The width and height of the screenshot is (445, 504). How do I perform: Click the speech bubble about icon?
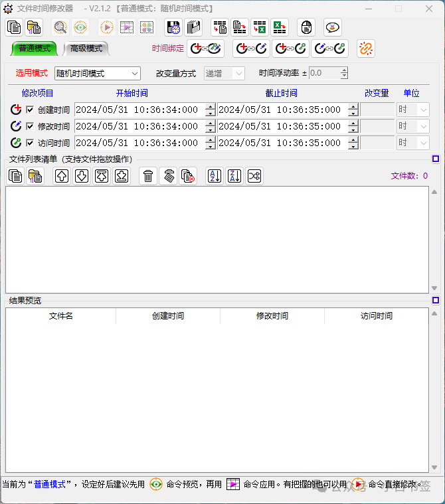[x=332, y=27]
